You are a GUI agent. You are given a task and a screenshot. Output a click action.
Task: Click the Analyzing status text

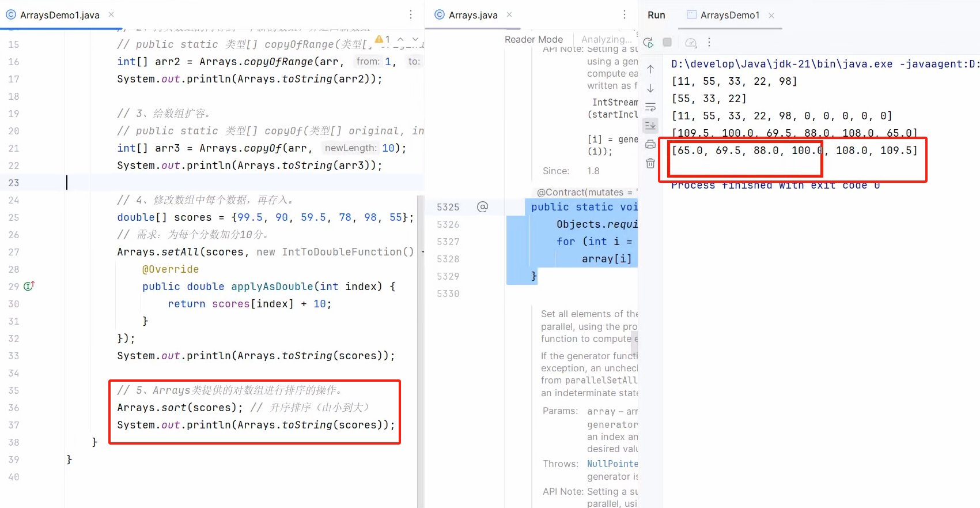point(607,39)
